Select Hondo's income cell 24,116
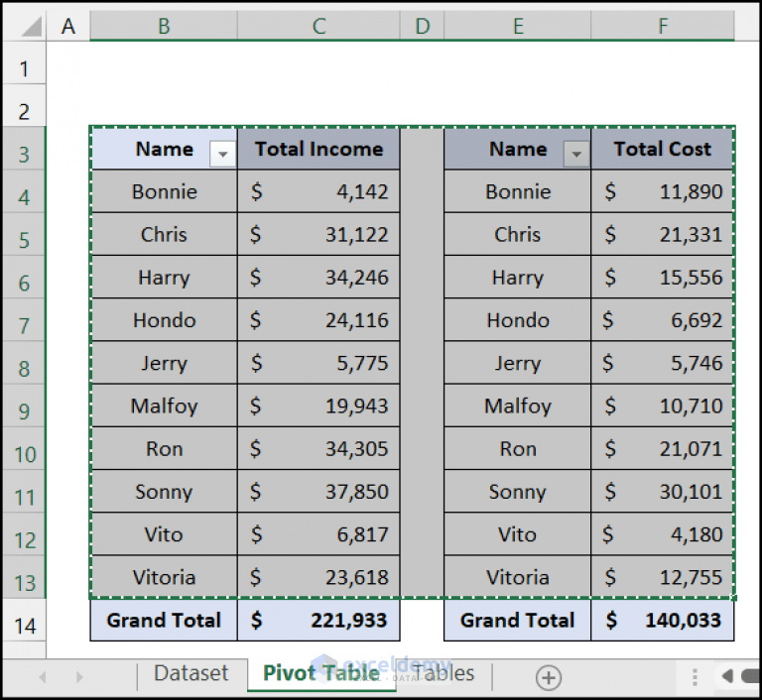 (318, 320)
